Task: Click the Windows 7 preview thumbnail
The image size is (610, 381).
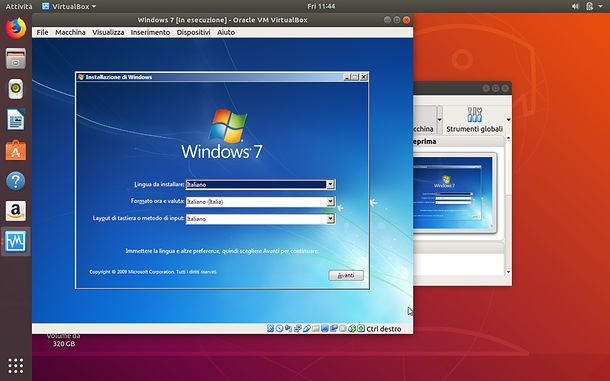Action: tap(452, 193)
